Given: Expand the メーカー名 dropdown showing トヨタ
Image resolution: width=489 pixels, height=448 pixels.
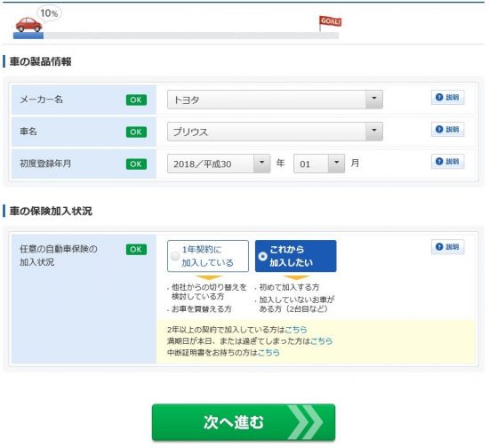Looking at the screenshot, I should point(275,100).
